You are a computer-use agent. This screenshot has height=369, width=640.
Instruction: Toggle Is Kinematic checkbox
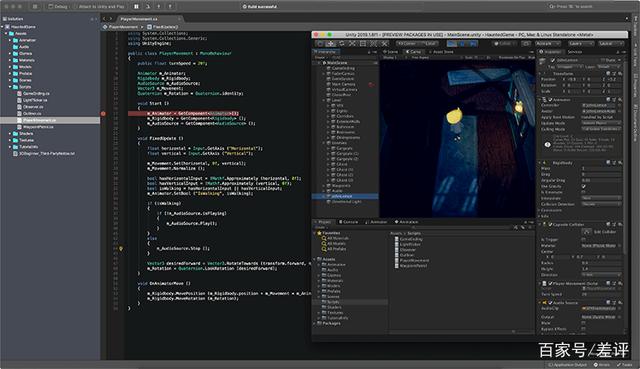coord(584,192)
